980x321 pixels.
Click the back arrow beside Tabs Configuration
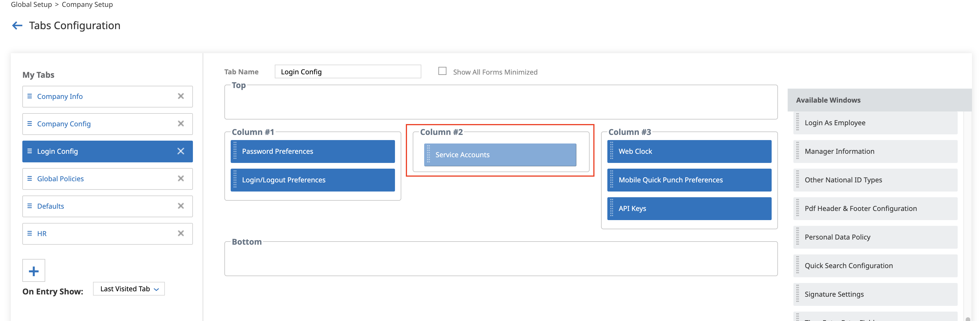17,25
